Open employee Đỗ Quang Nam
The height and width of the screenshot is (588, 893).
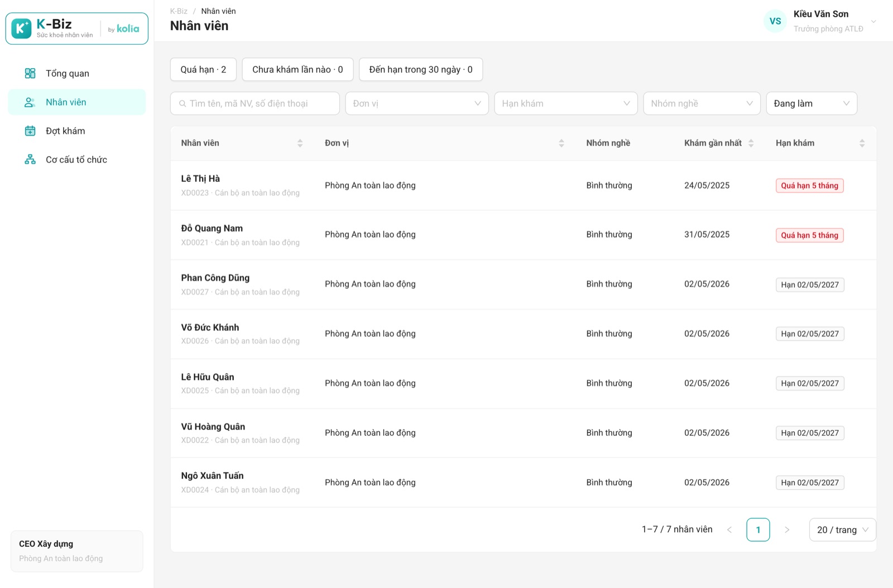[212, 228]
